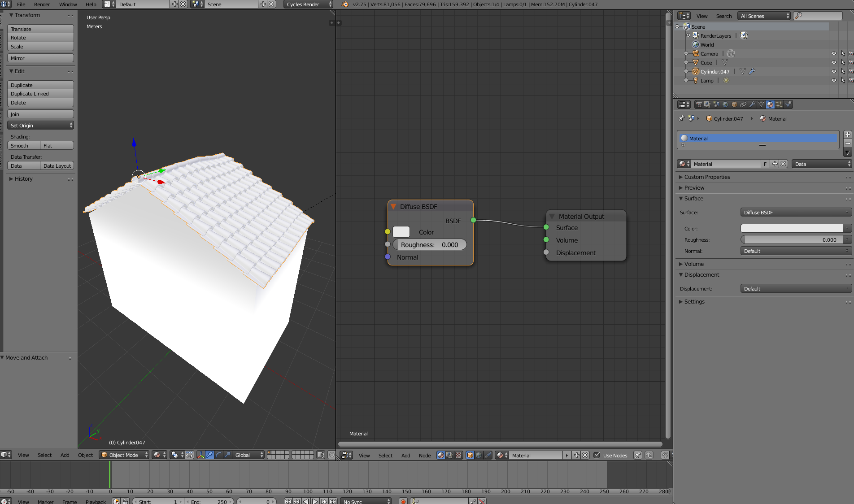The width and height of the screenshot is (854, 504).
Task: Open the Render camera properties tab
Action: 698,104
